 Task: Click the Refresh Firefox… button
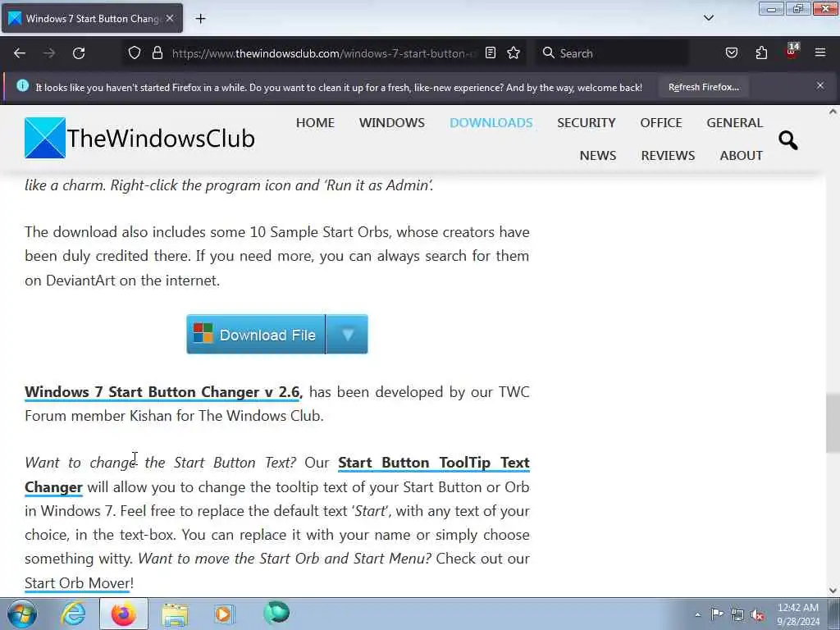click(x=703, y=87)
